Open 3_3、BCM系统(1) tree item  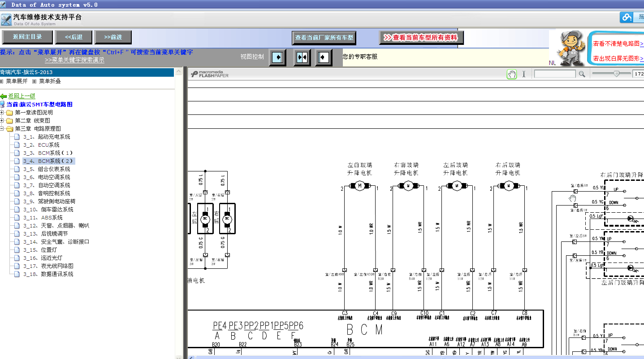(x=48, y=153)
